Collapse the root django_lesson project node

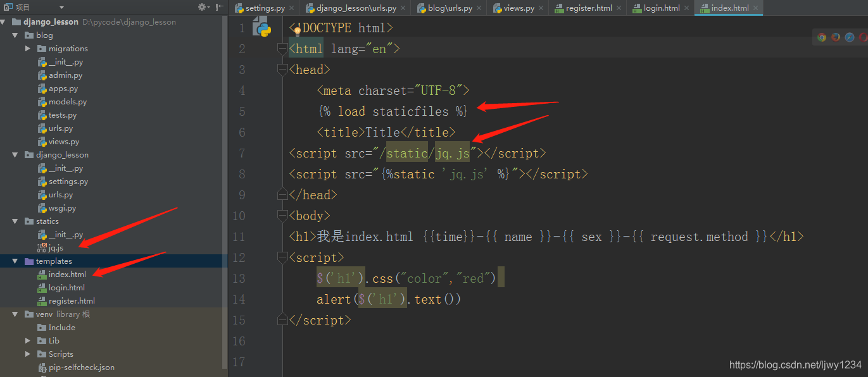pos(4,22)
